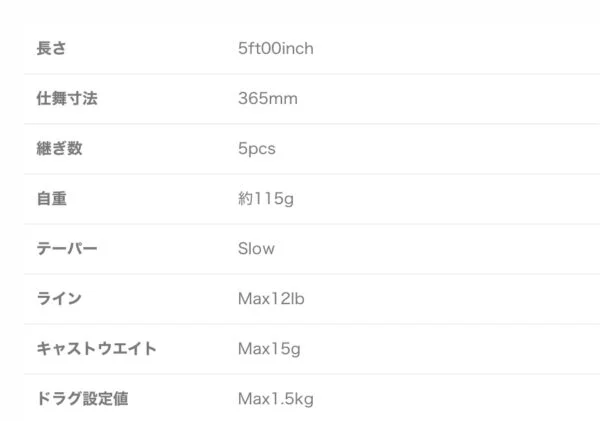Viewport: 600px width, 421px height.
Task: Click the 長さ label
Action: coord(51,49)
